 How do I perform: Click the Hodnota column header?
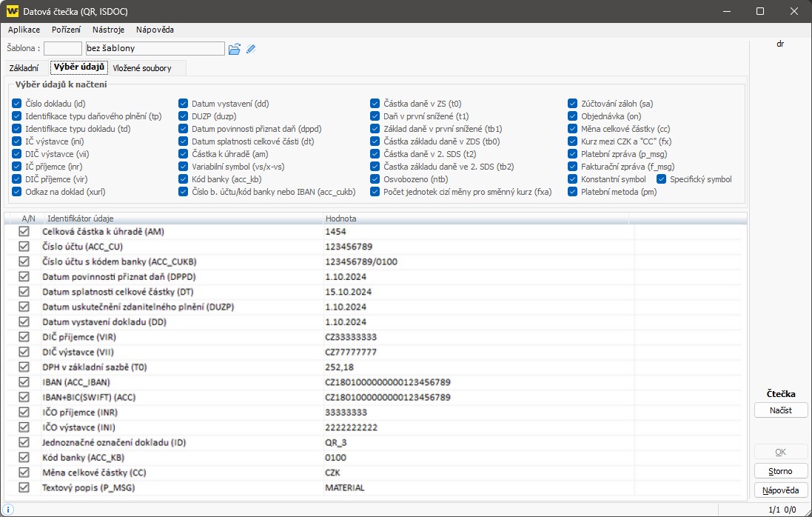click(x=475, y=219)
